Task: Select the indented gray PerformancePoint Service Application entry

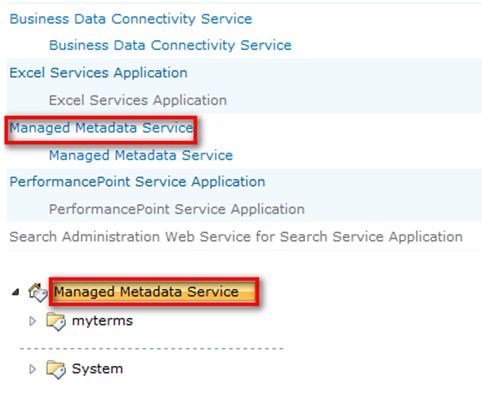Action: coord(177,210)
